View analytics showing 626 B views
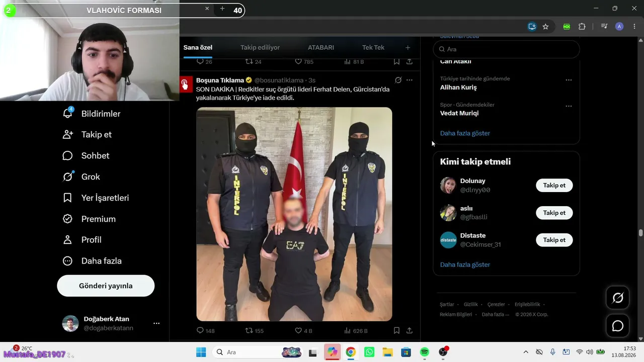 356,331
